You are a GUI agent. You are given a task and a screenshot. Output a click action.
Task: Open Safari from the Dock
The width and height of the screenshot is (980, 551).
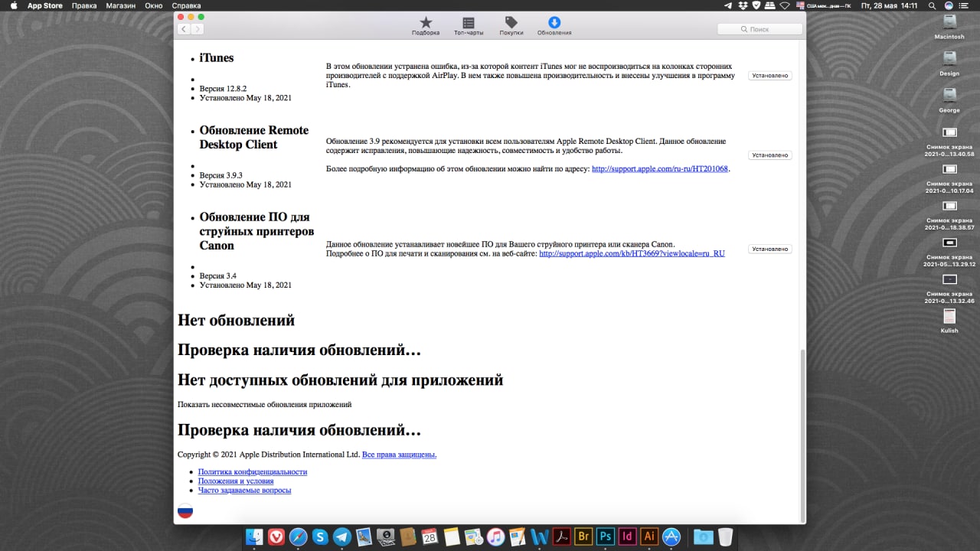(299, 536)
